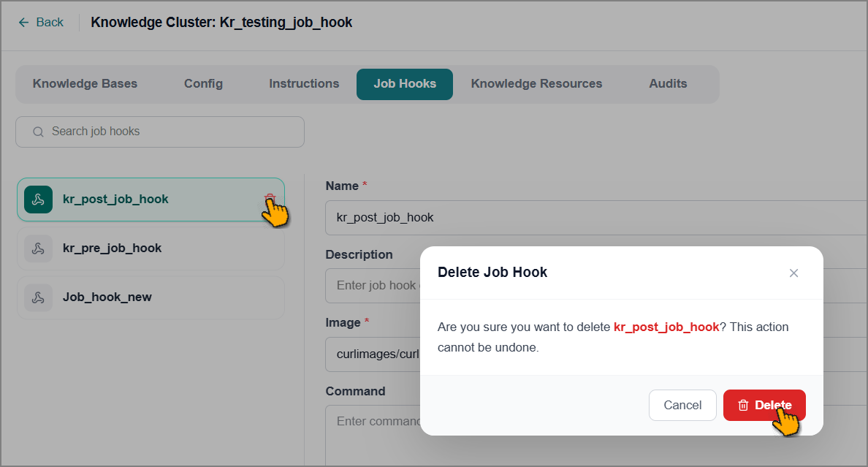
Task: Confirm with the red Delete button
Action: click(764, 405)
